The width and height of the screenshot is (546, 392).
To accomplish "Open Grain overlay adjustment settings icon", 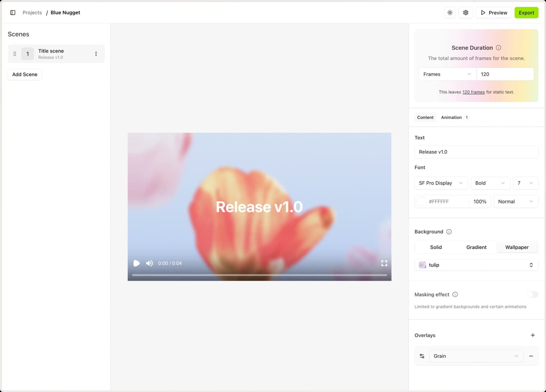I will 422,356.
